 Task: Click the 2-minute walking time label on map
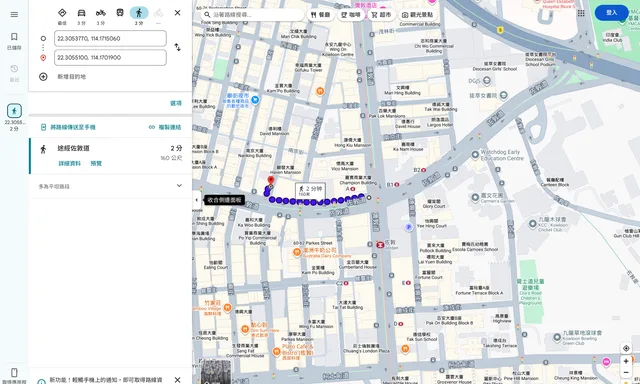pos(310,191)
